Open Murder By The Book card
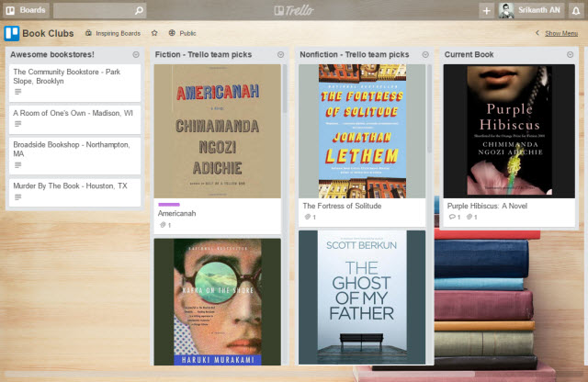The width and height of the screenshot is (588, 382). pos(74,192)
